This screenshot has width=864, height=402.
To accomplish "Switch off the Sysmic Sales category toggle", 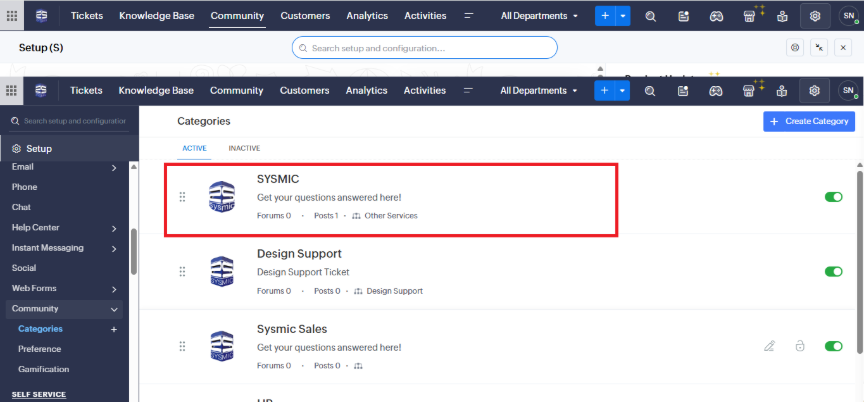I will click(833, 346).
